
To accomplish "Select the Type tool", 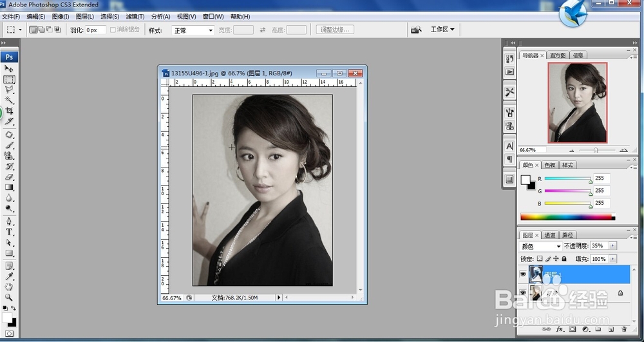I will [9, 233].
